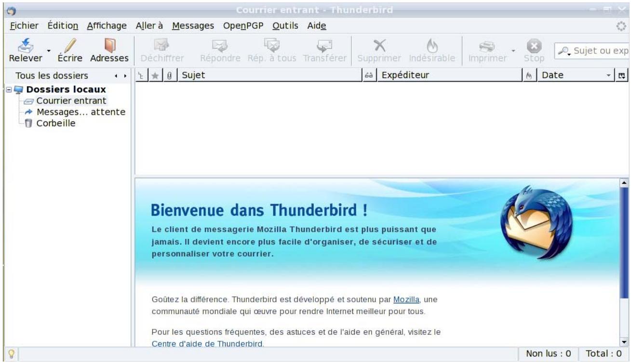The image size is (631, 364).
Task: Click the Transférer forward button
Action: tap(325, 51)
